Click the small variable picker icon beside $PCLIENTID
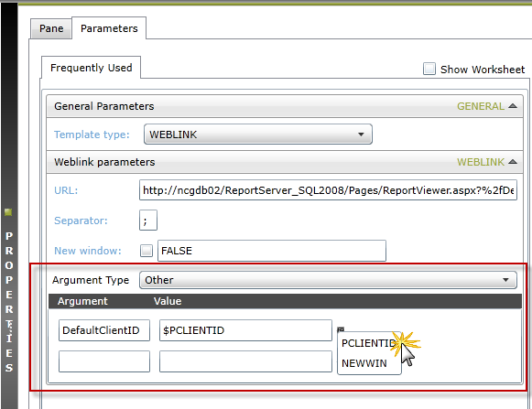532x409 pixels. [341, 329]
